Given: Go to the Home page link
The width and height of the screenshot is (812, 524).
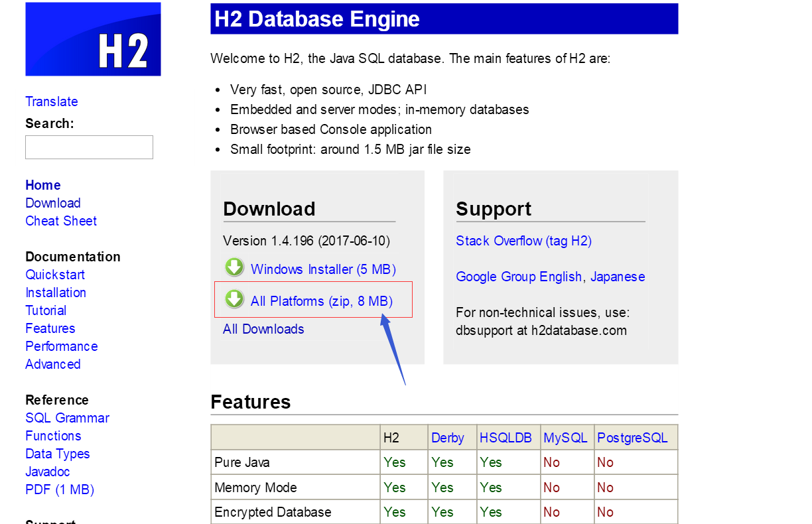Looking at the screenshot, I should [x=43, y=185].
